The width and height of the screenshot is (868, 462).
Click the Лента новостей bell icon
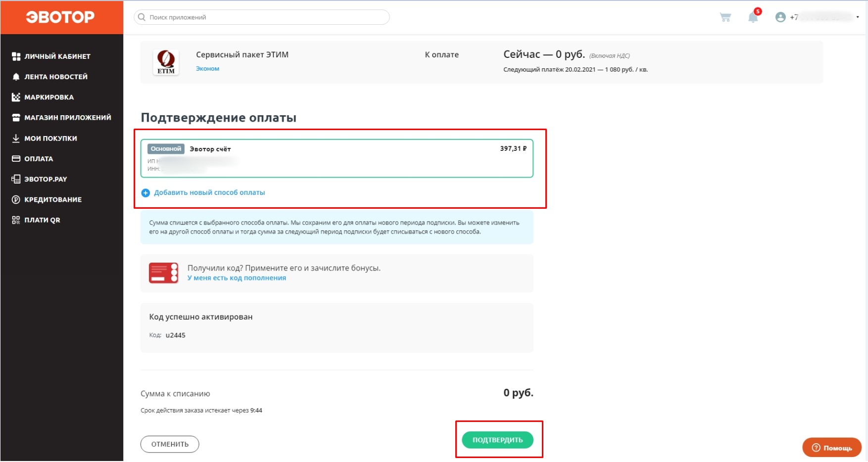pos(16,77)
